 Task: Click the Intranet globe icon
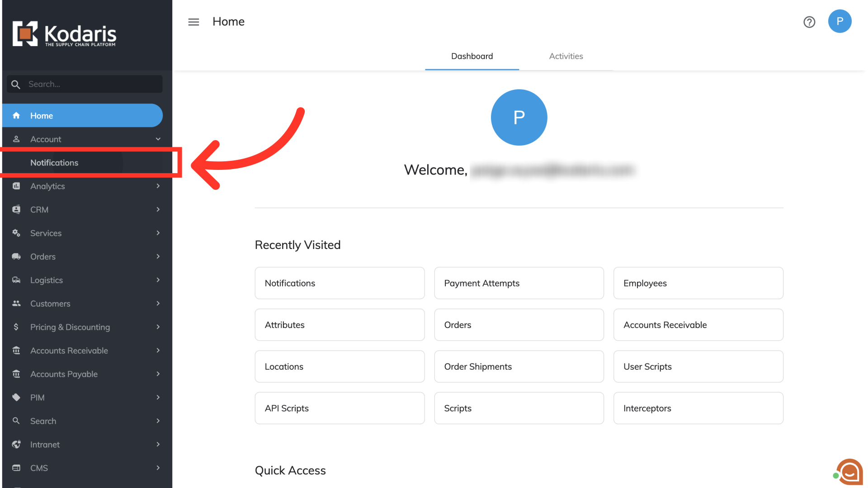16,445
